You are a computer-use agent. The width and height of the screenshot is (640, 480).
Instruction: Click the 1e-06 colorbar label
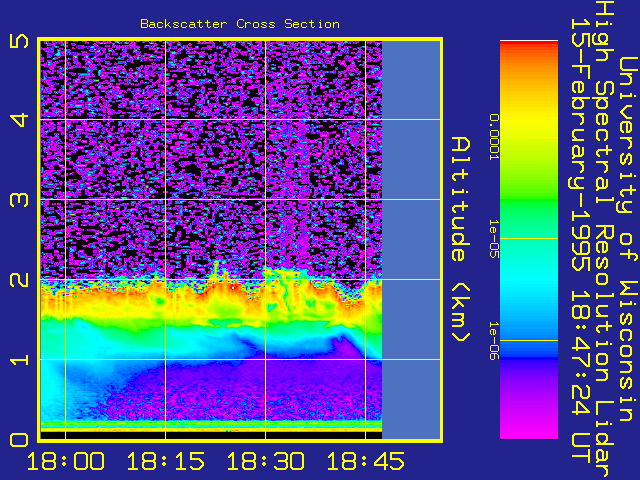pos(494,341)
